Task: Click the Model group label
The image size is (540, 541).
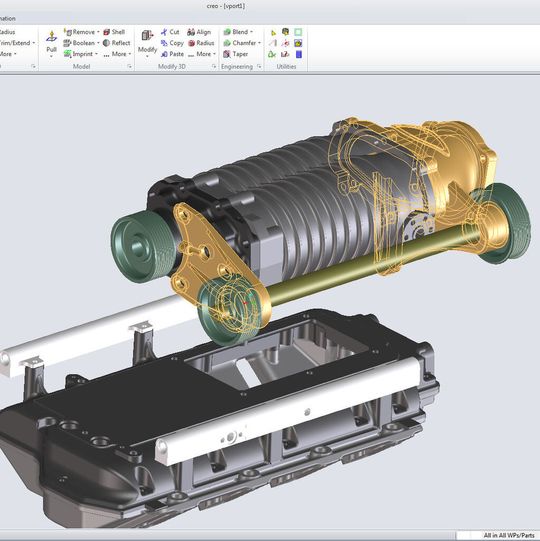Action: tap(81, 66)
